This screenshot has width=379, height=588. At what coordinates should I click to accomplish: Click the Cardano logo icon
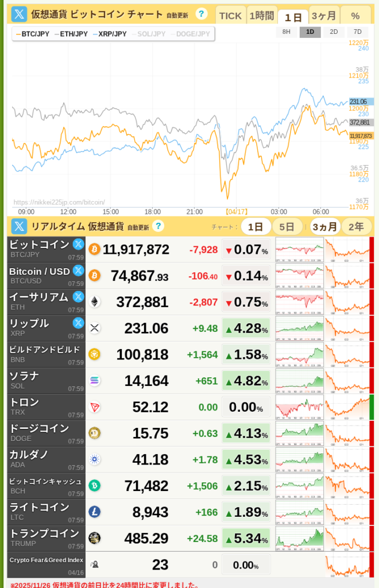(94, 459)
